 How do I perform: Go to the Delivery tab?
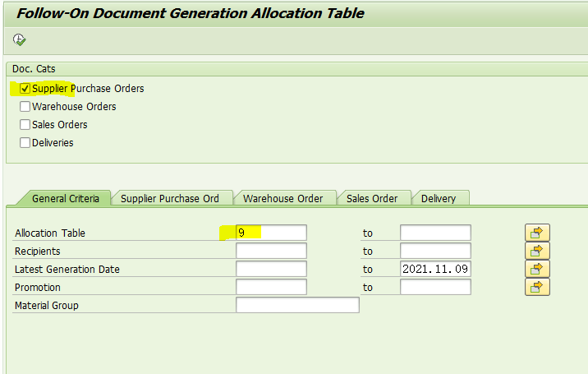tap(439, 198)
